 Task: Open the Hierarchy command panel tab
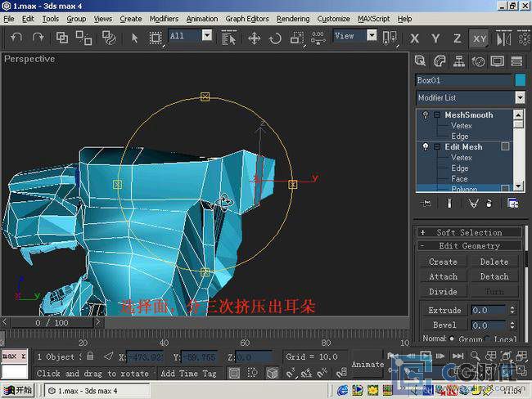click(x=459, y=61)
